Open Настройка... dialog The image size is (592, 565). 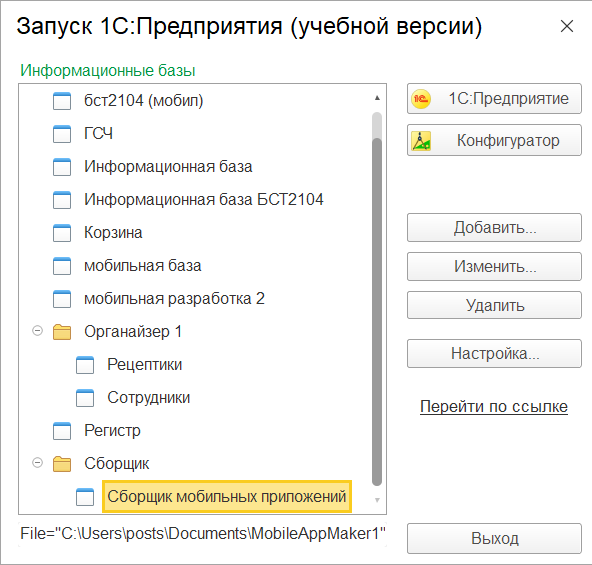click(494, 354)
